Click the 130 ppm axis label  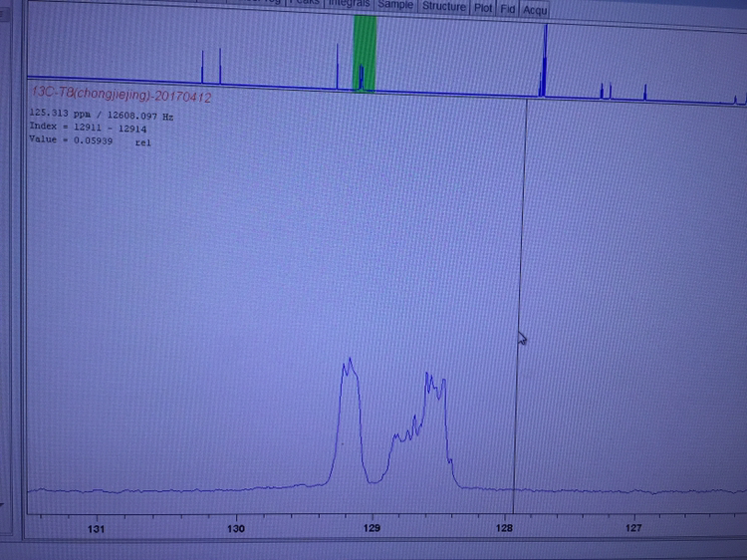pyautogui.click(x=236, y=528)
